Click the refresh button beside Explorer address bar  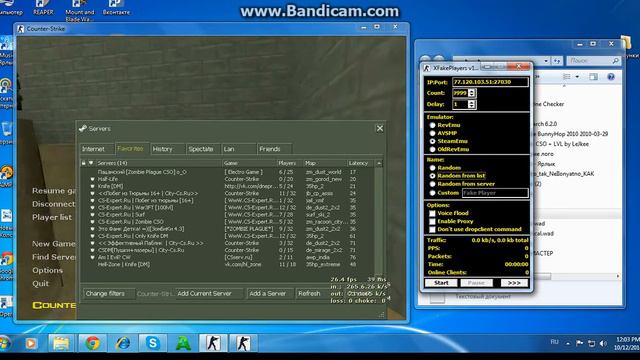(x=557, y=61)
